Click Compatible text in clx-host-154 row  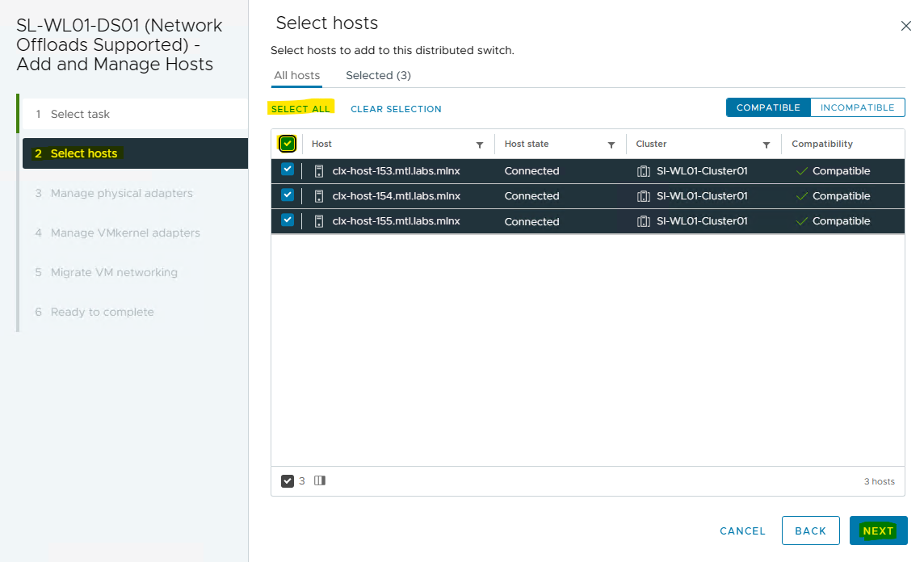pyautogui.click(x=841, y=196)
